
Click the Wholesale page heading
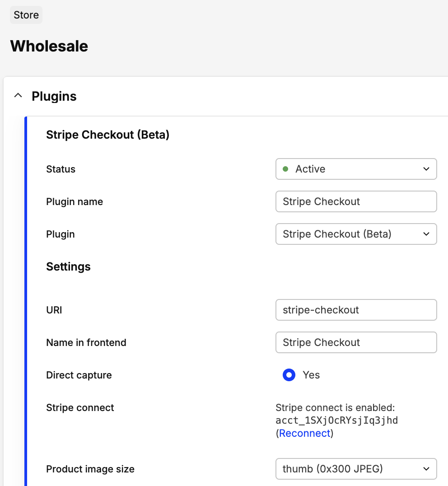coord(49,46)
